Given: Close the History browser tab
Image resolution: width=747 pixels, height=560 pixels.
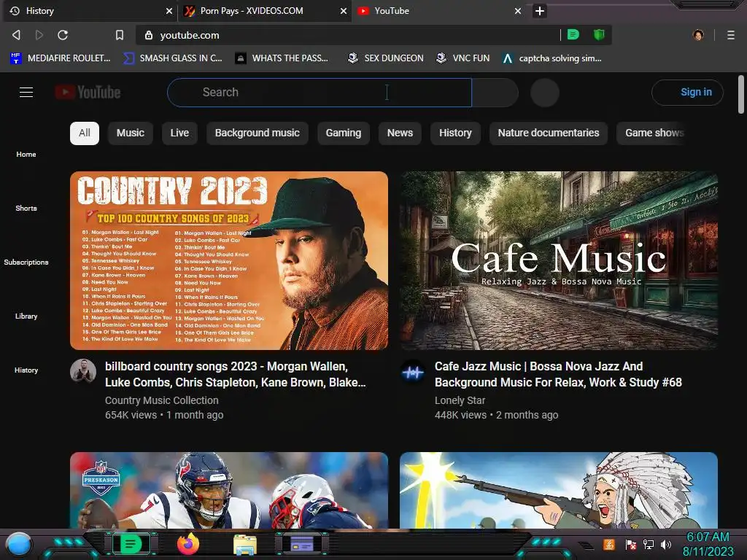Looking at the screenshot, I should [169, 11].
